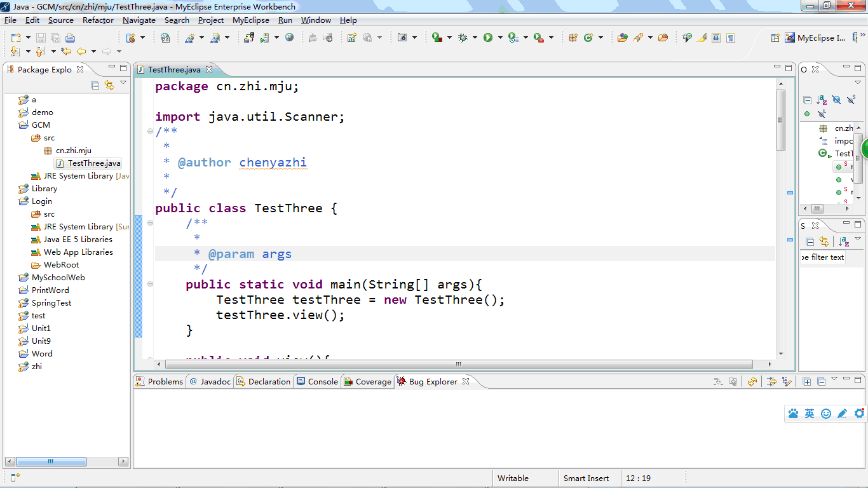Toggle Link with Editor in Package Explorer
868x488 pixels.
[x=109, y=85]
